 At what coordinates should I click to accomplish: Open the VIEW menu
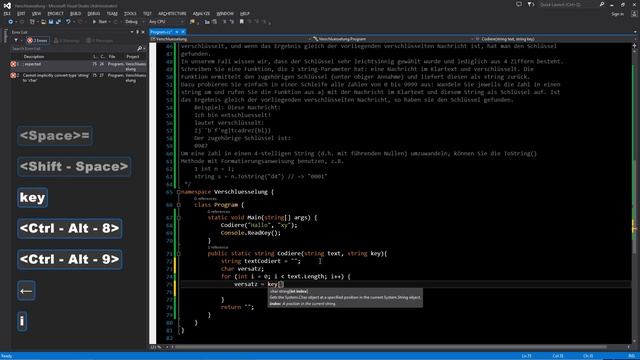click(36, 13)
